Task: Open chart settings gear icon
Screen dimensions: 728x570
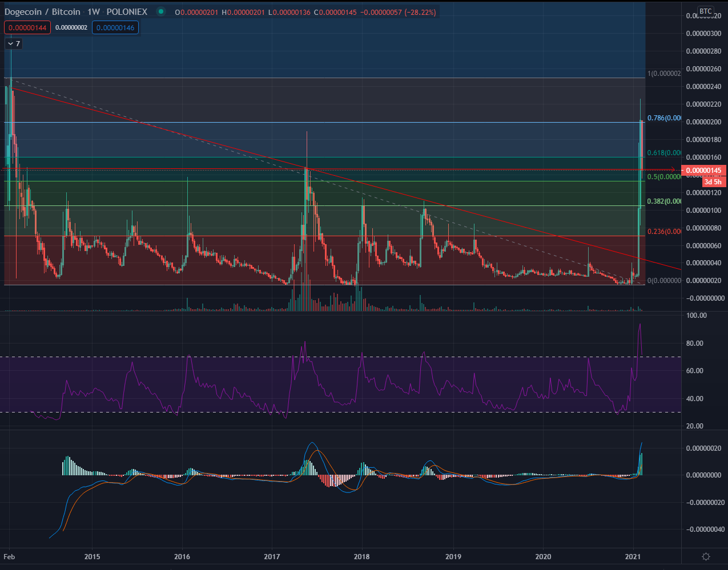Action: point(706,557)
